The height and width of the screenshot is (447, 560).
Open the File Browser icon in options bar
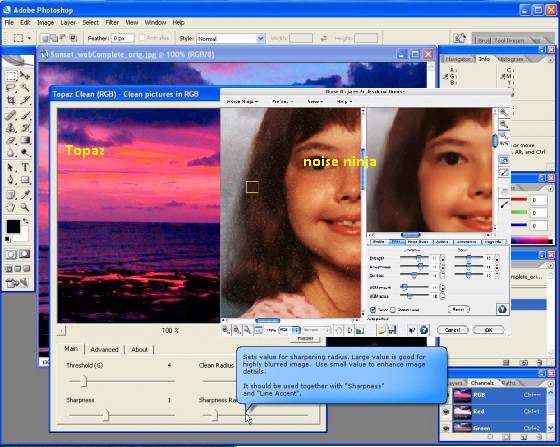click(x=460, y=38)
